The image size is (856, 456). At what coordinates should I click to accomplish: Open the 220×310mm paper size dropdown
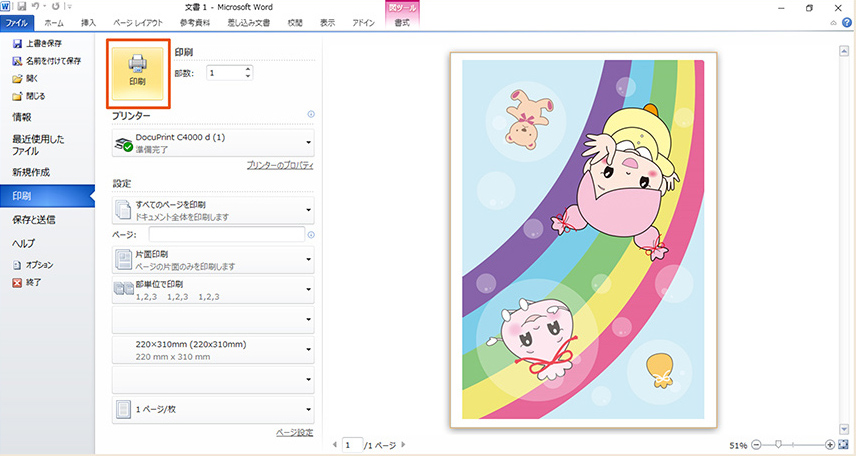pyautogui.click(x=212, y=349)
